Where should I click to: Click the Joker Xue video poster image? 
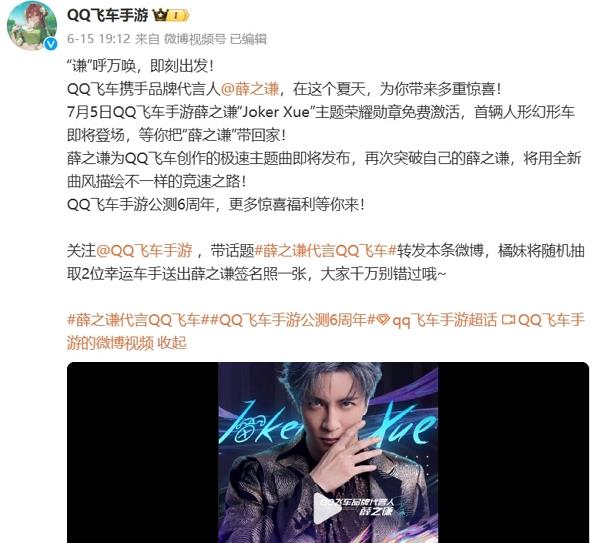(328, 452)
